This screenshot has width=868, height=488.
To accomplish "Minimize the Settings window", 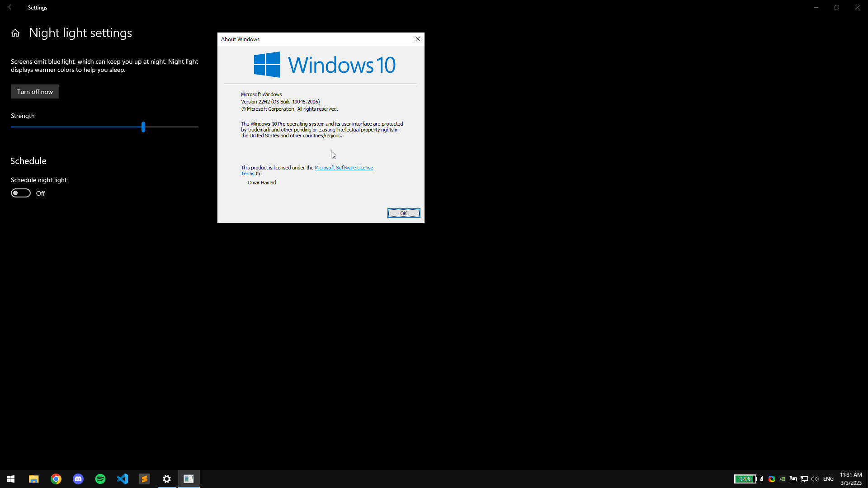I will pos(816,7).
